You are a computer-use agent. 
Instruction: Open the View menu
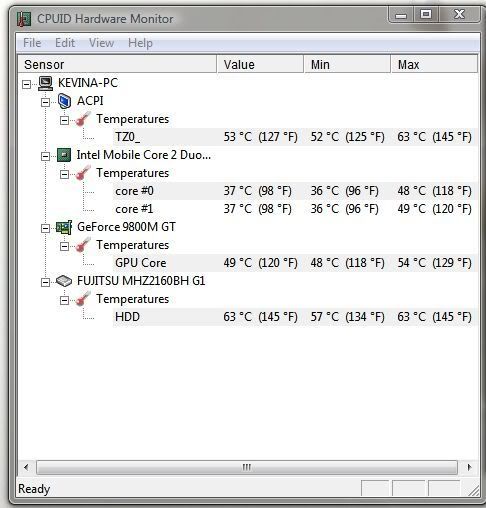(x=101, y=43)
